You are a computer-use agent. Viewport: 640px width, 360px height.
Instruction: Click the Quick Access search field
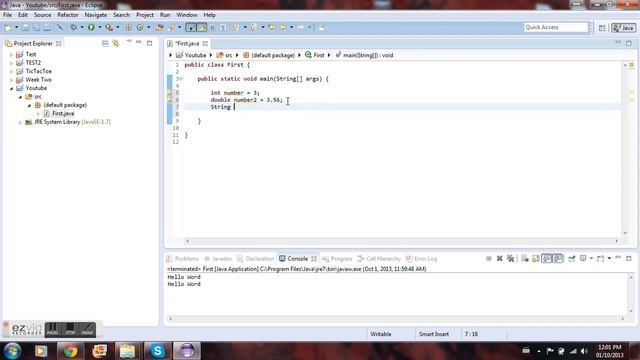click(x=556, y=27)
